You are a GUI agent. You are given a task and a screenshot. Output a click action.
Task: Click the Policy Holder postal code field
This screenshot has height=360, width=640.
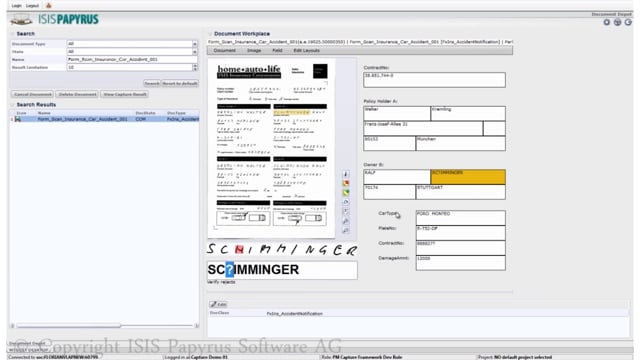(389, 144)
